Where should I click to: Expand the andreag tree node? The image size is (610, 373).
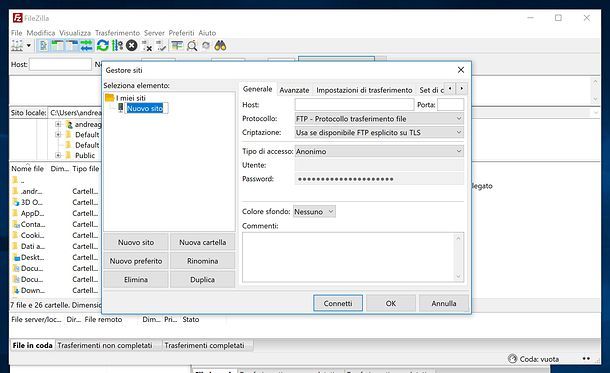(58, 124)
